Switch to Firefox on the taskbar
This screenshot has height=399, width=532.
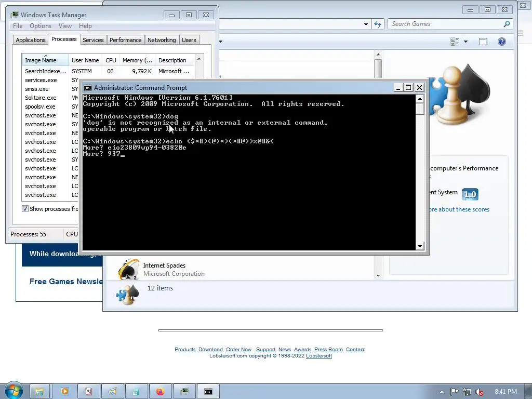(160, 392)
